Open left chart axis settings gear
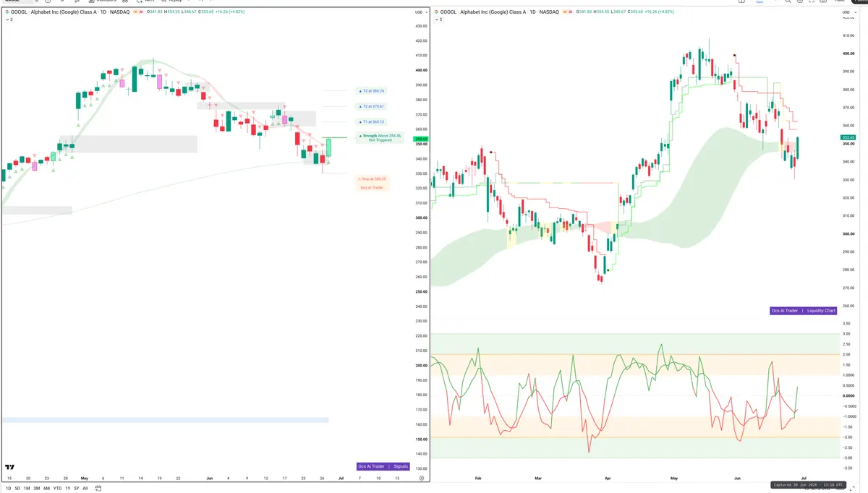 pyautogui.click(x=421, y=478)
